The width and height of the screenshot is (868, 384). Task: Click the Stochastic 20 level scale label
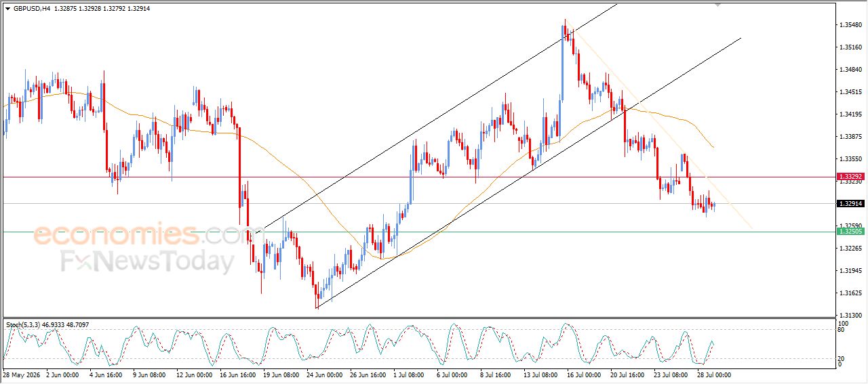click(842, 358)
